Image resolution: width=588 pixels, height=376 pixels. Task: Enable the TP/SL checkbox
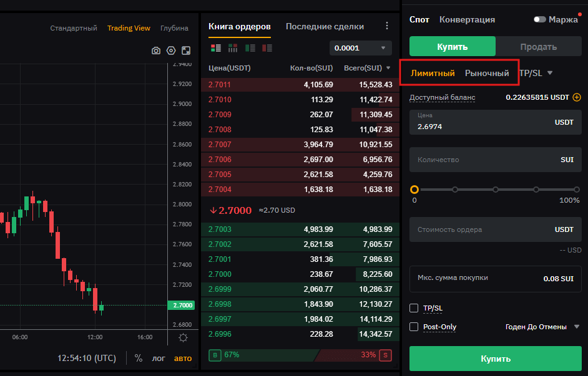click(413, 308)
